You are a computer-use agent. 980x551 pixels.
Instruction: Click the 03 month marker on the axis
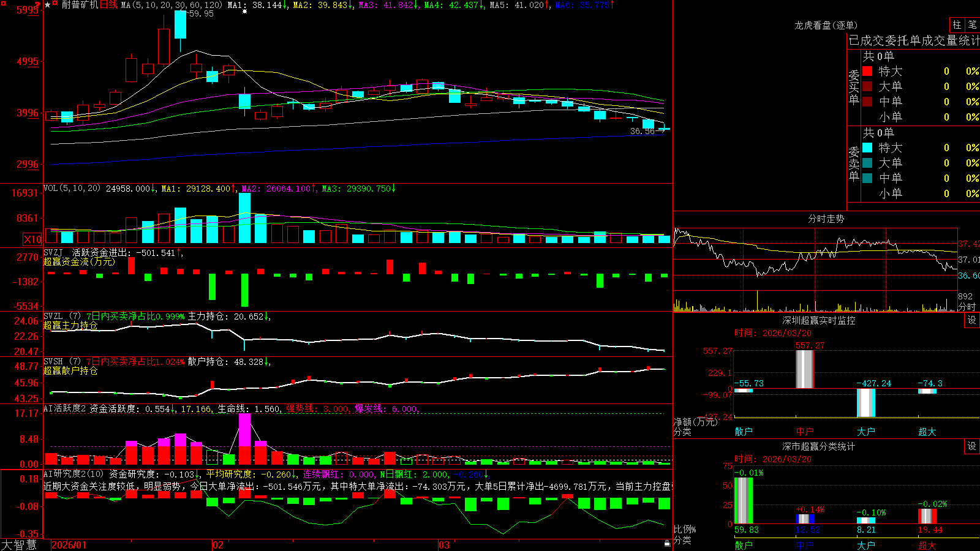[x=444, y=545]
